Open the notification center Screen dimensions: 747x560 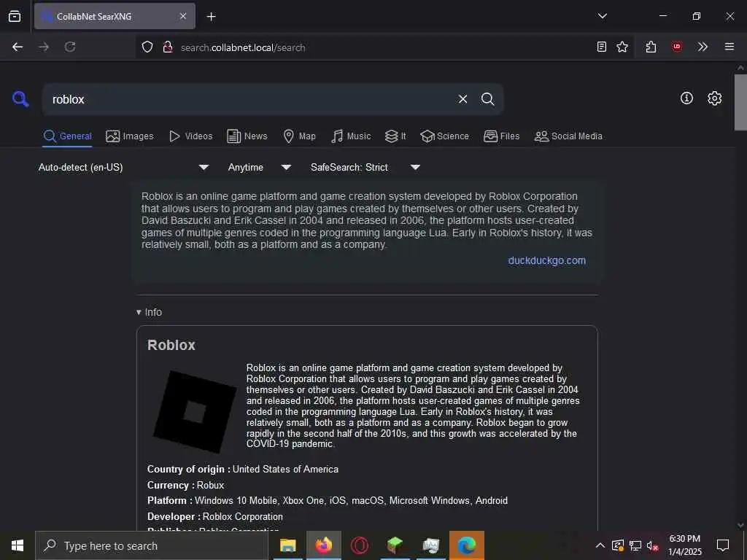coord(723,545)
